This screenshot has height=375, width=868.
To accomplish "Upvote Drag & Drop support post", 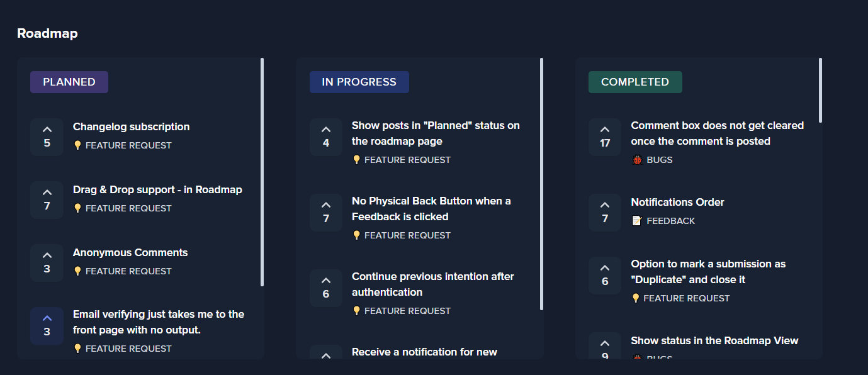I will [x=47, y=199].
